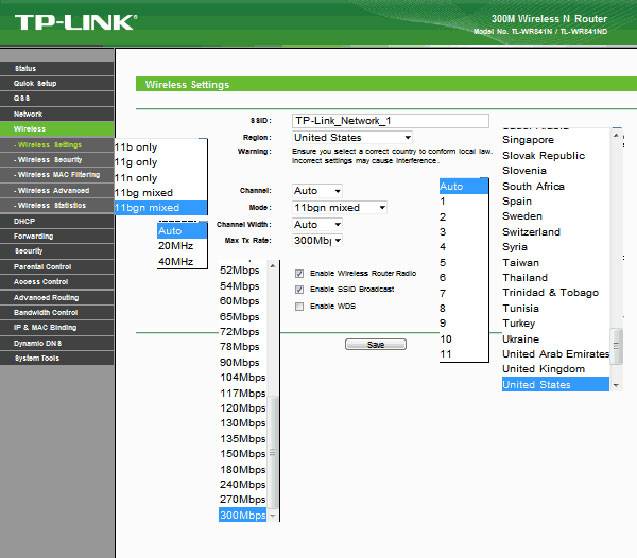This screenshot has height=558, width=637.
Task: Select Parental Control in sidebar
Action: (x=42, y=267)
